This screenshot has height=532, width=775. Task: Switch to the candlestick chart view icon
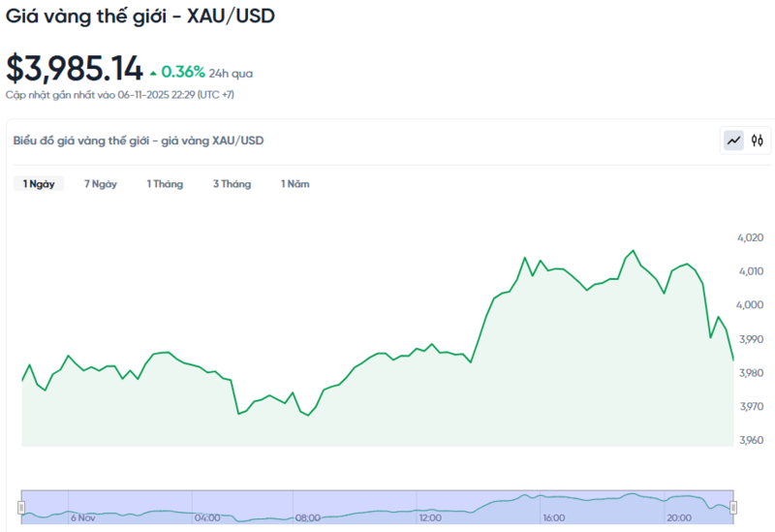(758, 141)
